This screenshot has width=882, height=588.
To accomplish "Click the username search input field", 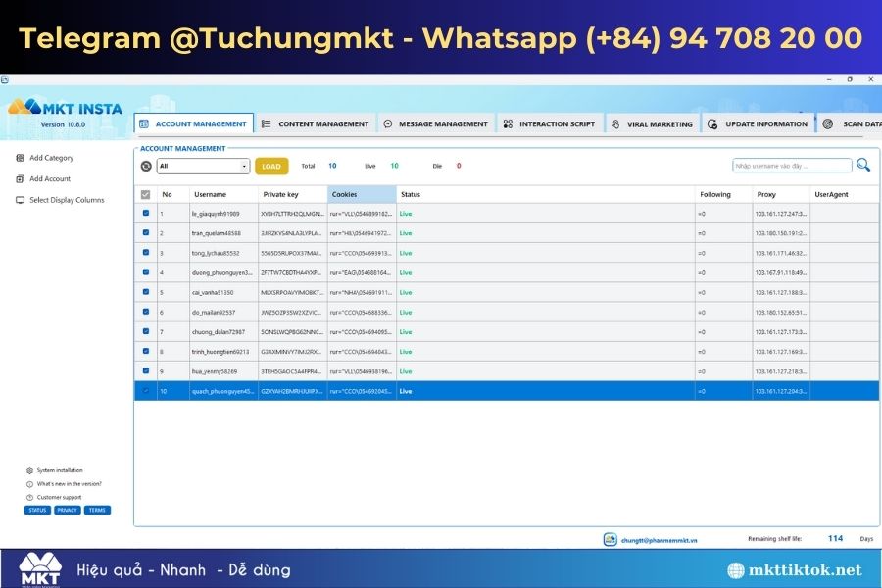I will 792,166.
